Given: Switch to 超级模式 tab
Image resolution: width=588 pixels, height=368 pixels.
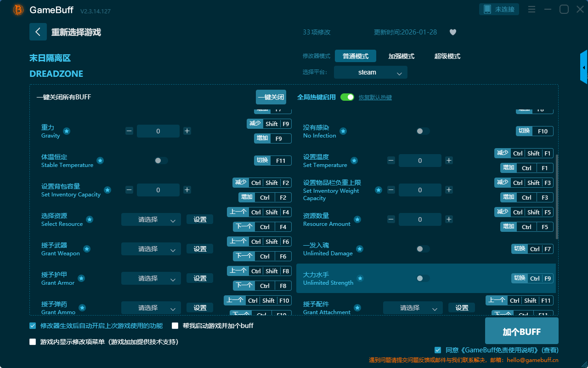Looking at the screenshot, I should pos(447,56).
